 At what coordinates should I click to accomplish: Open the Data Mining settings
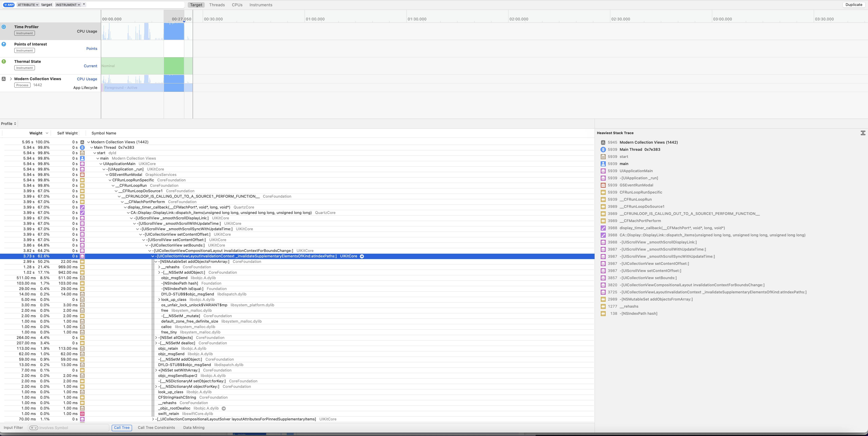click(194, 428)
